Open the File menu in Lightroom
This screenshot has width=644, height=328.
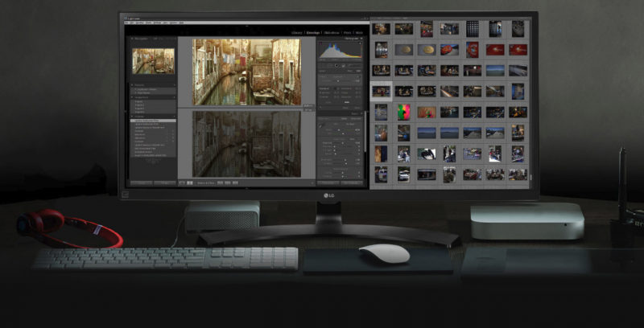pyautogui.click(x=127, y=23)
